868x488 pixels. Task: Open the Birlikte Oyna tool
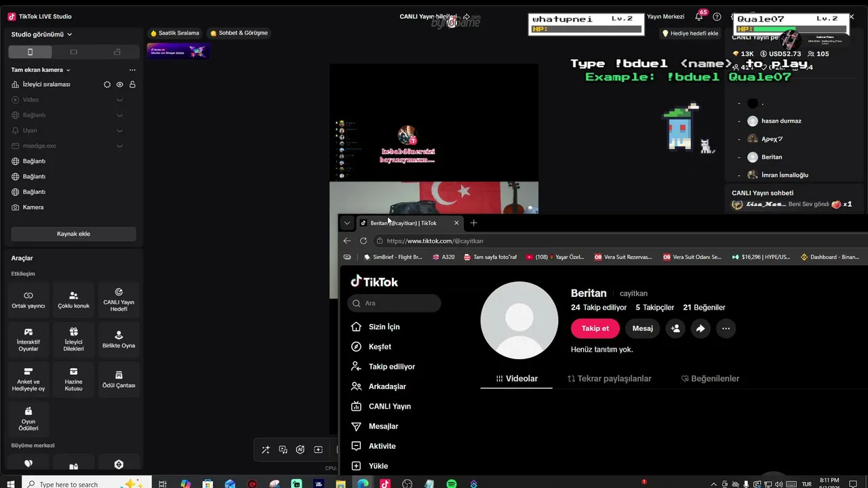[119, 340]
